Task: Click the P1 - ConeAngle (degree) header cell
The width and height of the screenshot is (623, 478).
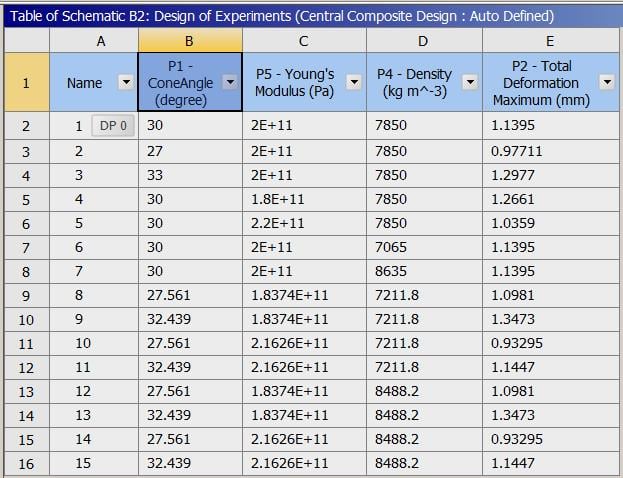Action: coord(190,82)
